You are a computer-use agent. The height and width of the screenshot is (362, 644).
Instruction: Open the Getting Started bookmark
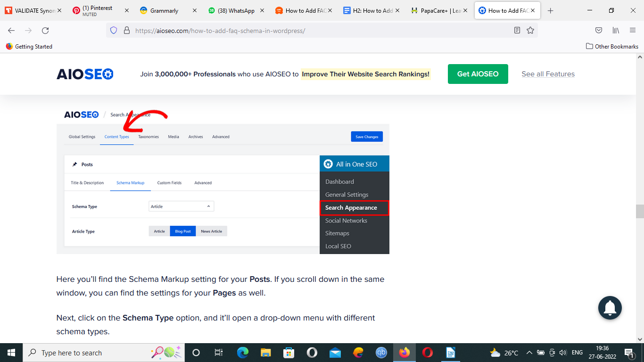pyautogui.click(x=29, y=46)
